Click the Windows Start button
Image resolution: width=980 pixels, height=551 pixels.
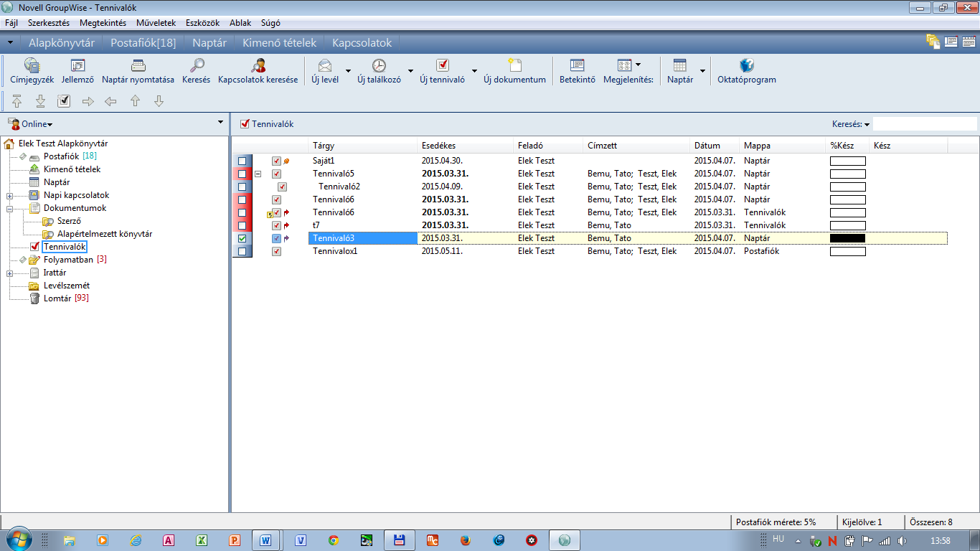pyautogui.click(x=18, y=540)
